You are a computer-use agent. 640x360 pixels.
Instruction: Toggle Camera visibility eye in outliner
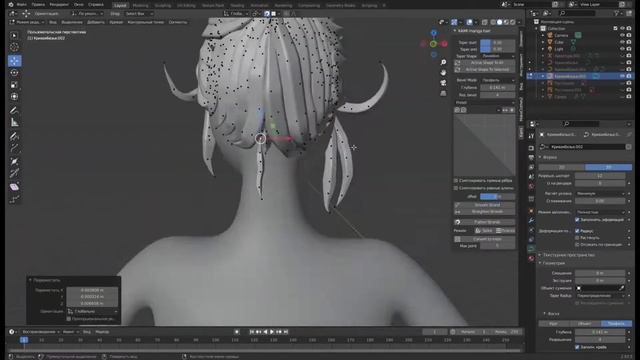pos(622,35)
